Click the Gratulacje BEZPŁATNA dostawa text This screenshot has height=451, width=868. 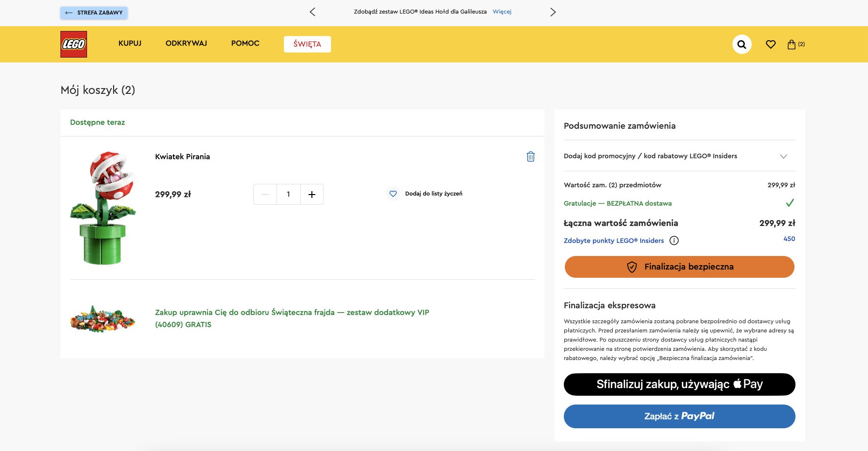coord(618,203)
